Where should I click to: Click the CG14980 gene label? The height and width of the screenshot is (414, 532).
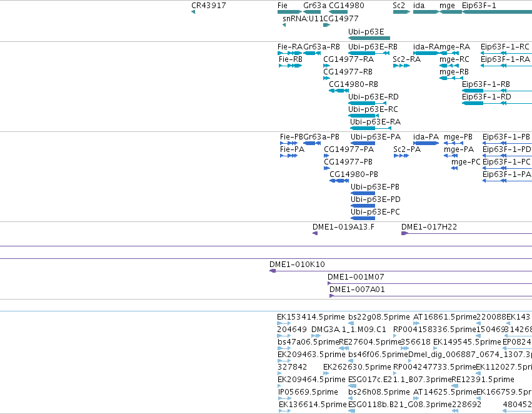click(346, 6)
